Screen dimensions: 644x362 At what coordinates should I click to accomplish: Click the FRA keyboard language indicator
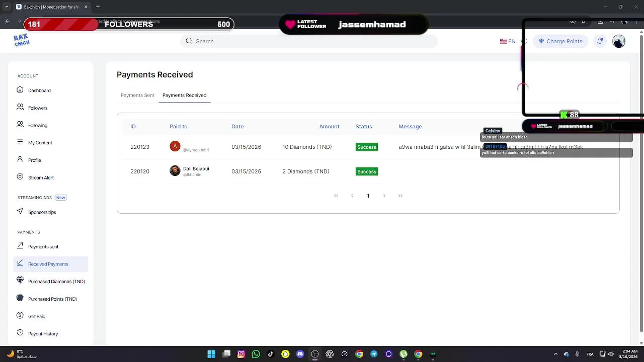click(x=590, y=354)
